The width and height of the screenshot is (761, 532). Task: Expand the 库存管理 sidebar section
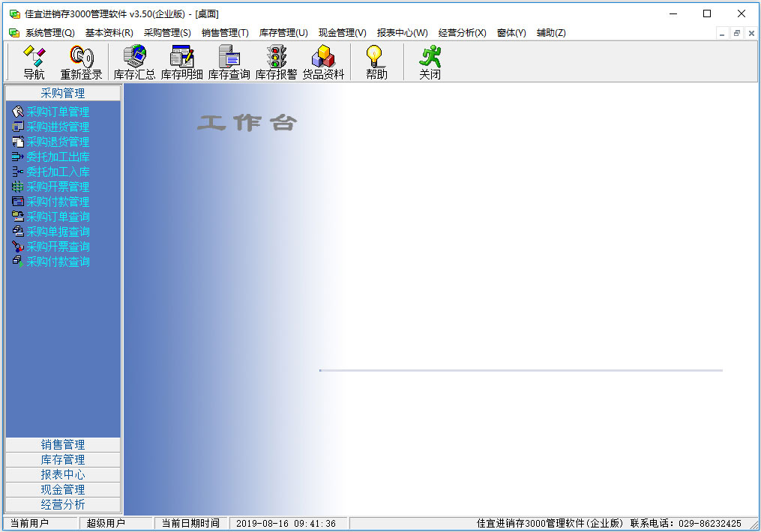coord(63,460)
